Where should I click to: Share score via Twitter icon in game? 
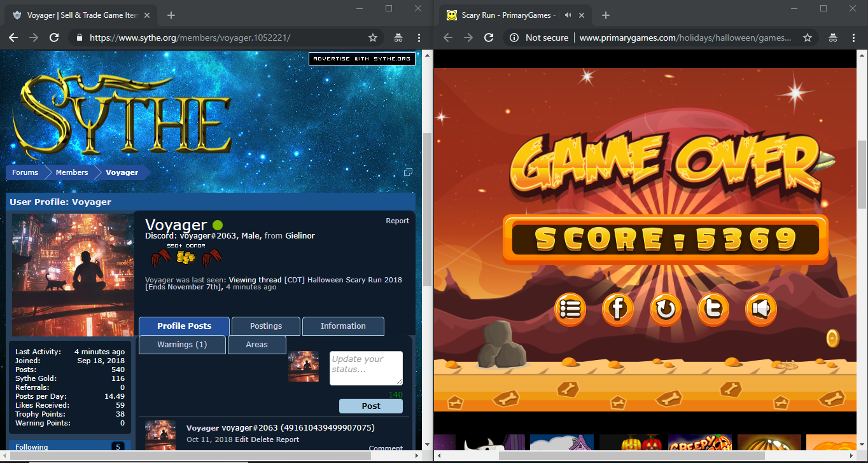pyautogui.click(x=713, y=310)
